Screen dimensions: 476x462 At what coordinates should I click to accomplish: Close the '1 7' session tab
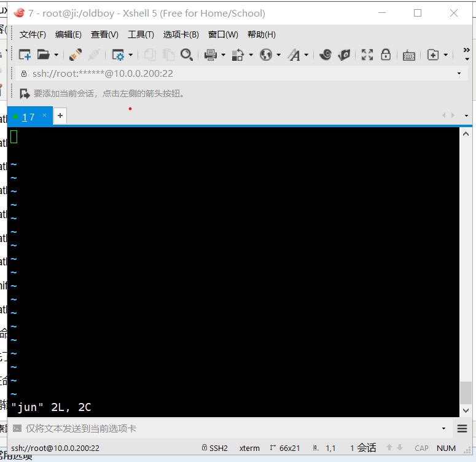click(44, 115)
